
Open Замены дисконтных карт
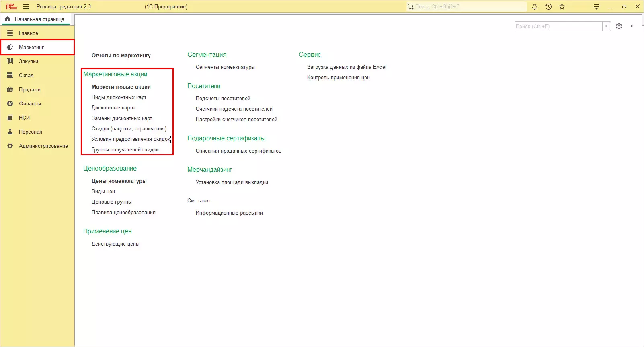122,118
